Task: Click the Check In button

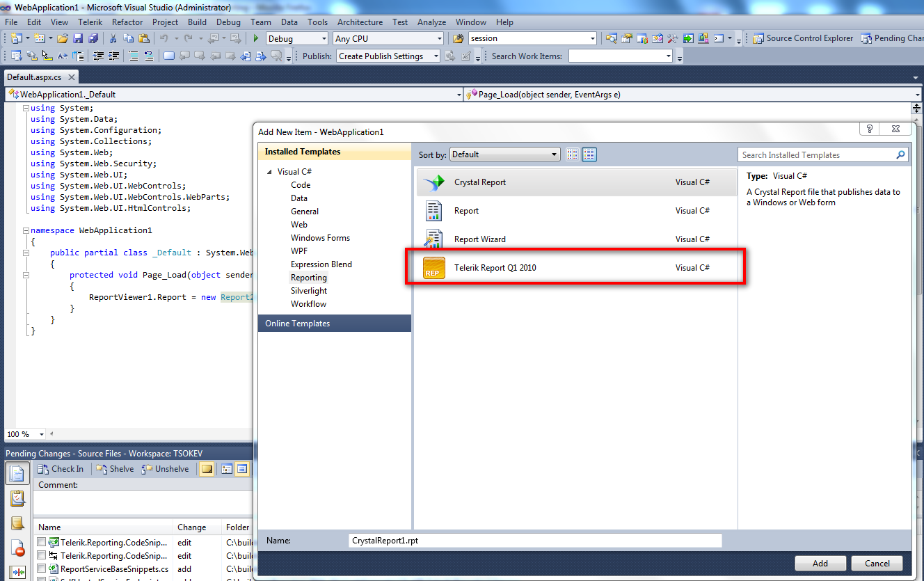Action: pos(61,469)
